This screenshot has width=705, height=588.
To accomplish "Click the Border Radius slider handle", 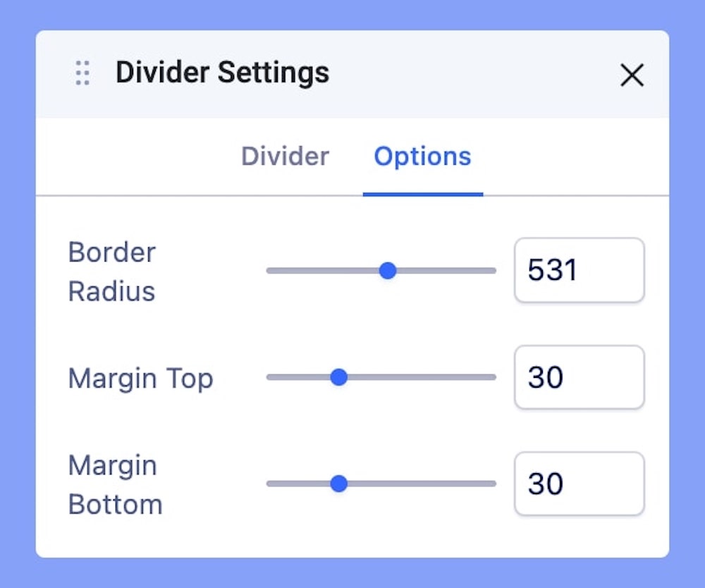I will (x=388, y=271).
